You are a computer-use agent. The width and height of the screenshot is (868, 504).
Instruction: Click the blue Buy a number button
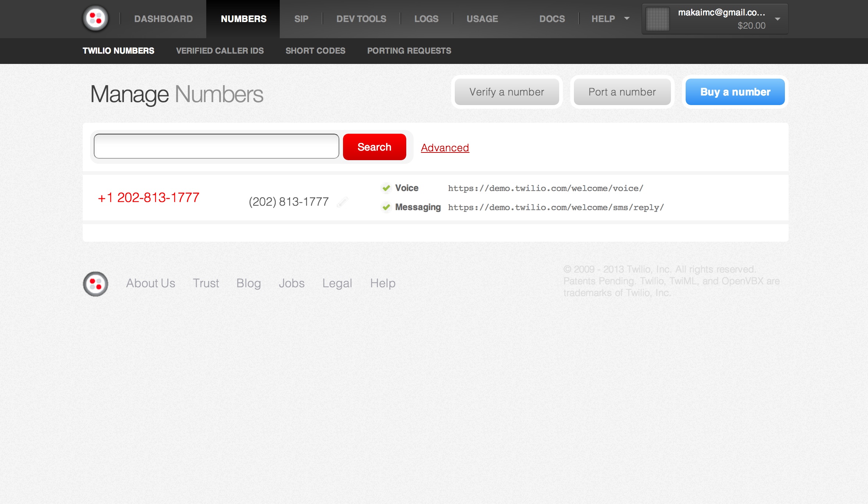coord(735,92)
